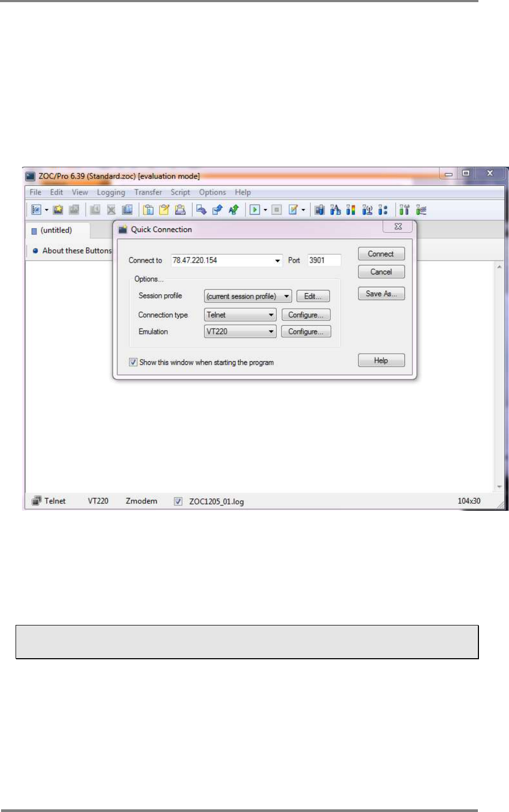Click Edit... next to Session profile
The height and width of the screenshot is (812, 509).
pos(313,296)
